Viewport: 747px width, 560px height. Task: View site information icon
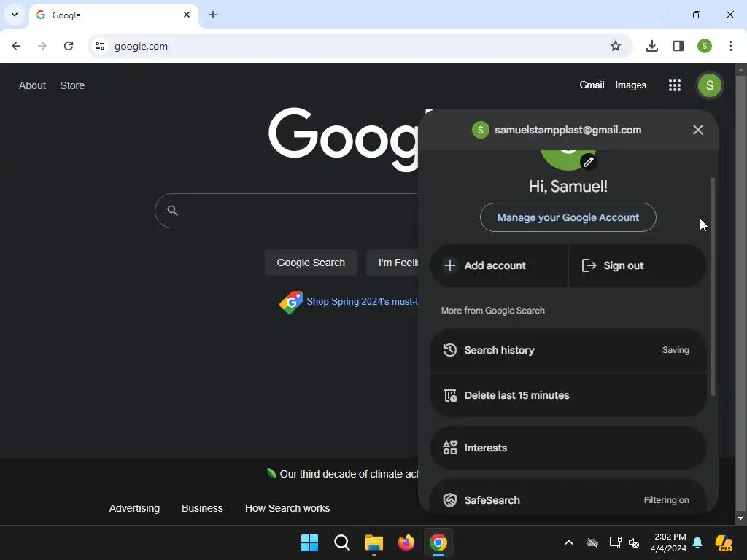coord(99,46)
